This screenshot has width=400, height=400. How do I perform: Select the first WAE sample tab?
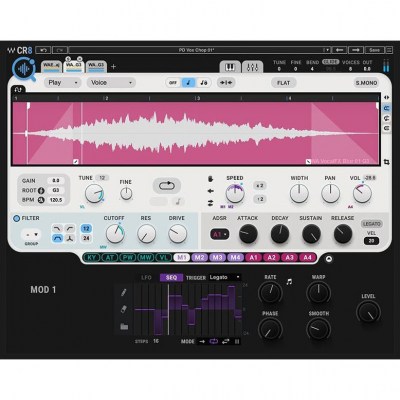click(52, 66)
